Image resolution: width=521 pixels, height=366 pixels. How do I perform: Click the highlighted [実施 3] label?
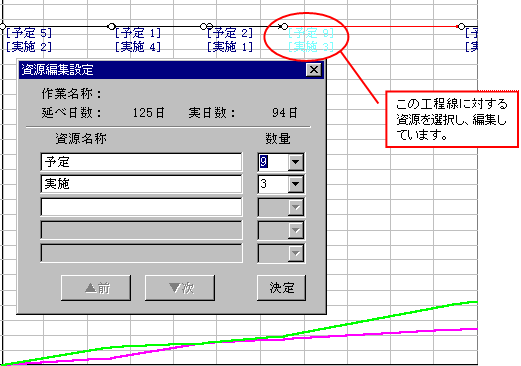(x=311, y=47)
